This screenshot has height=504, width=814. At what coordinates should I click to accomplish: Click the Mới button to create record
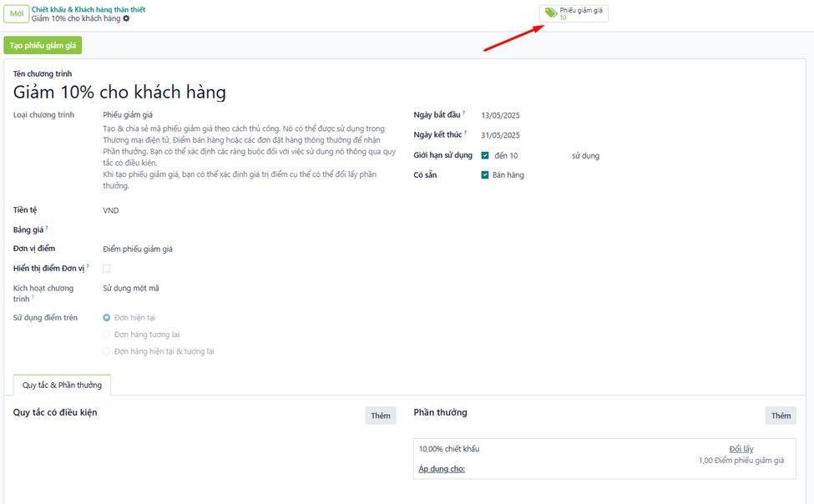pyautogui.click(x=17, y=14)
